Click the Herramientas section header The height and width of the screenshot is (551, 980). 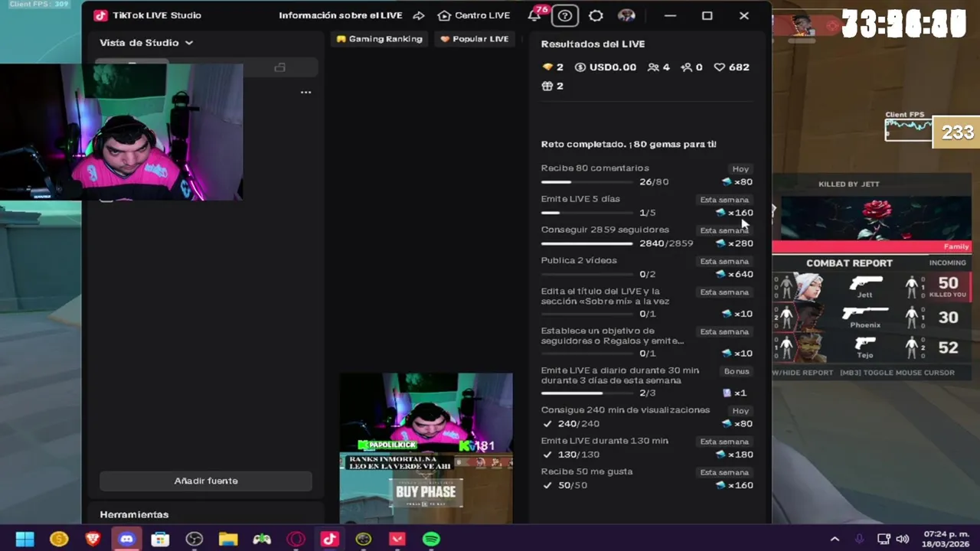coord(134,514)
